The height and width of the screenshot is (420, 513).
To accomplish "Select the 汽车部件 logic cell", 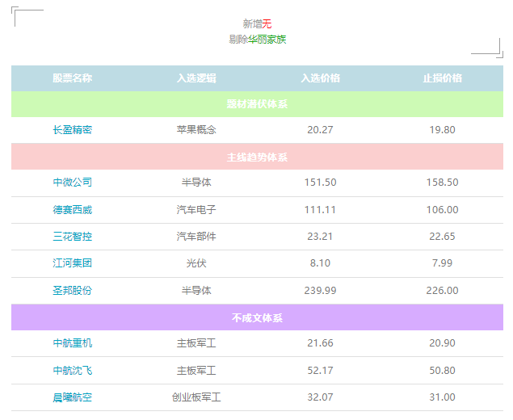I will tap(196, 237).
